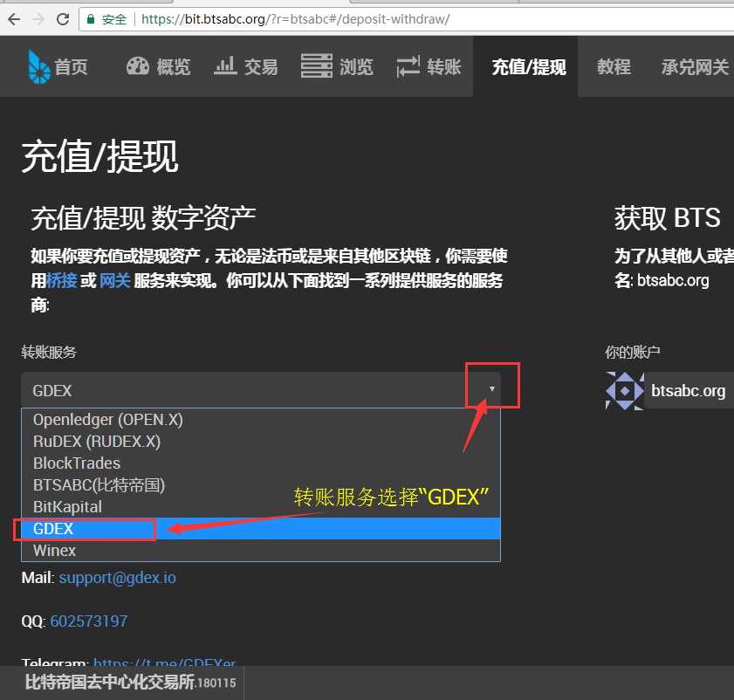Click the address bar URL field
Image resolution: width=734 pixels, height=700 pixels.
click(x=407, y=19)
